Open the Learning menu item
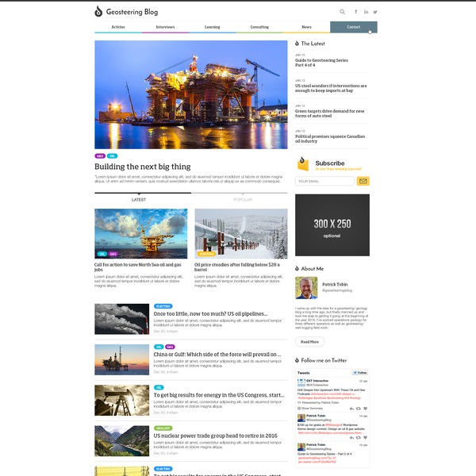Screen dimensions: 476x476 [212, 27]
